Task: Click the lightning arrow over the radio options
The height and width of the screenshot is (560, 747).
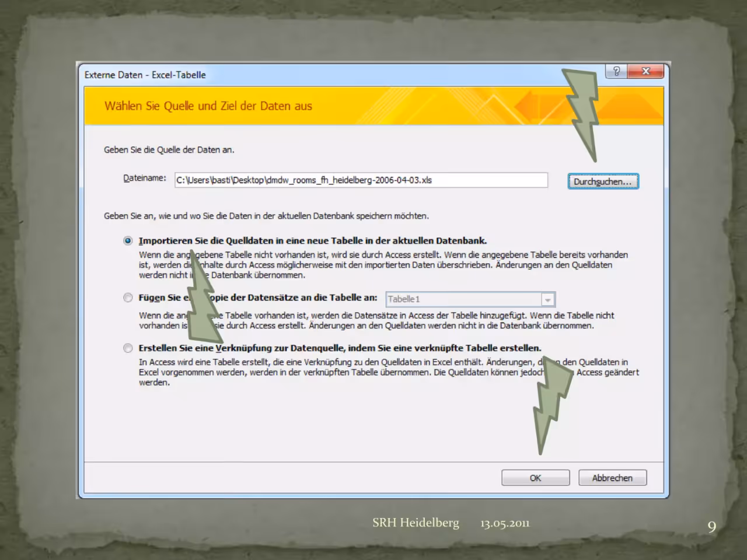Action: tap(204, 296)
